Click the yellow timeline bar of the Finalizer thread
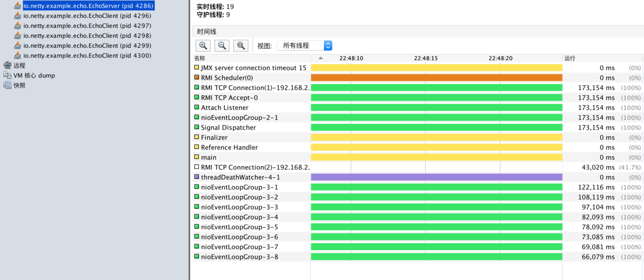This screenshot has width=644, height=280. pyautogui.click(x=436, y=137)
